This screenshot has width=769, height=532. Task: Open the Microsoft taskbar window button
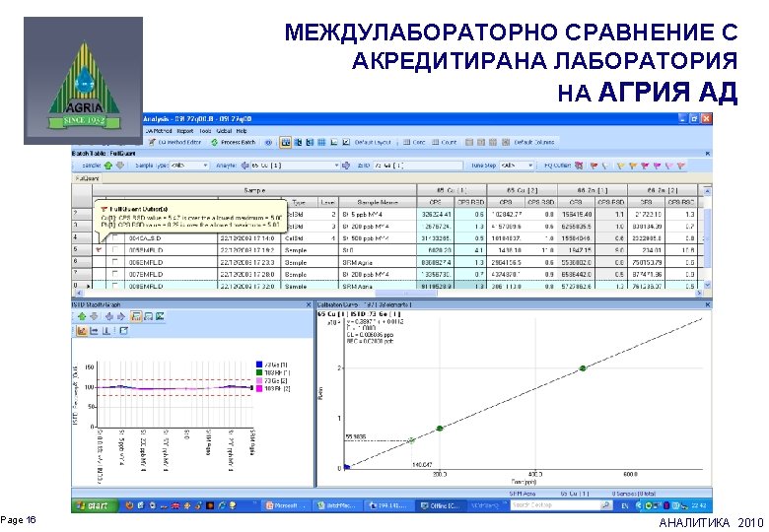pos(286,505)
